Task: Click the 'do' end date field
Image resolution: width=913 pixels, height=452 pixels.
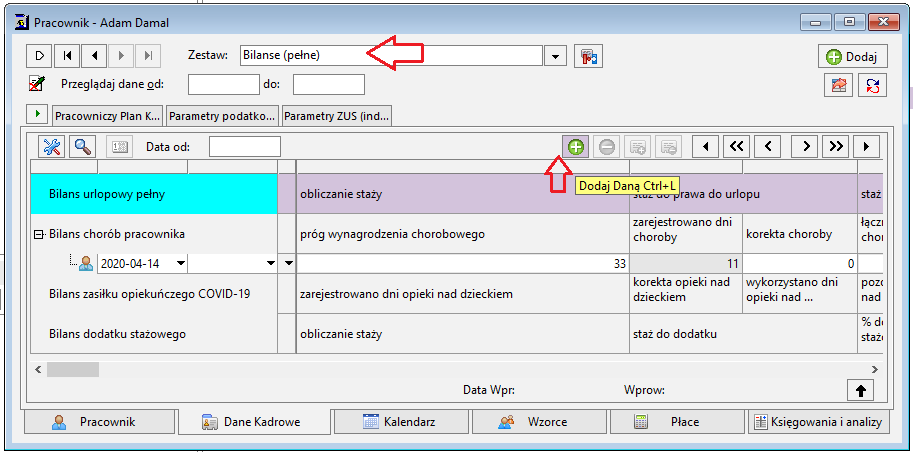Action: 329,84
